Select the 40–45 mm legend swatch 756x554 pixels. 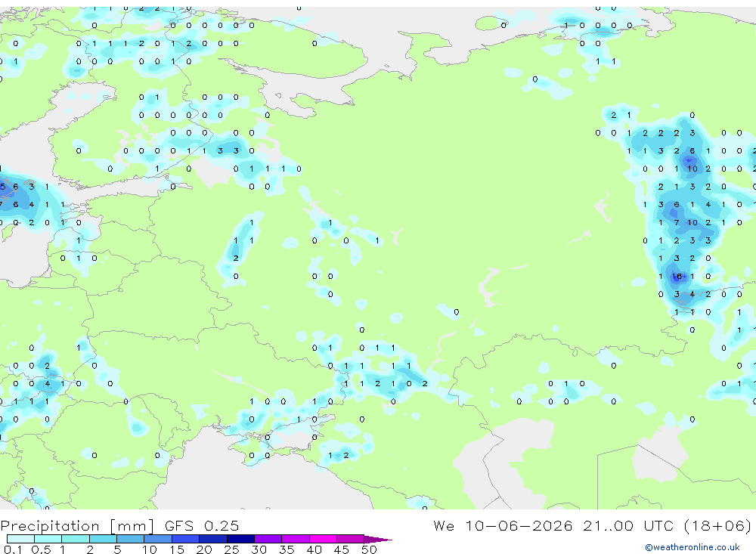point(323,539)
